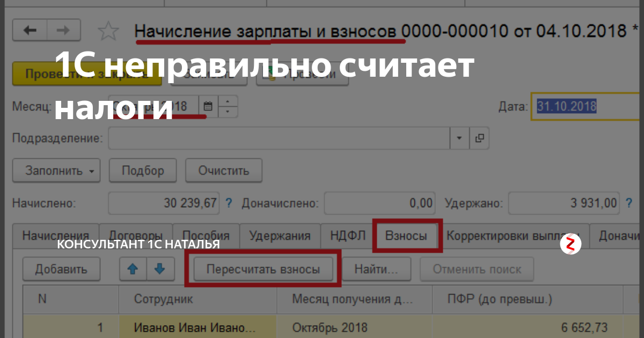Click the month stepper up arrow
Viewport: 644px width, 338px height.
coord(228,102)
